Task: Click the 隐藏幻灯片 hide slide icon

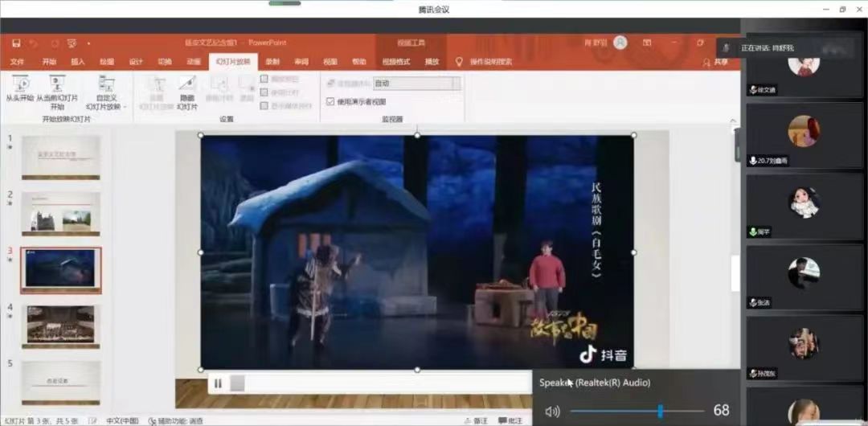Action: (x=186, y=84)
